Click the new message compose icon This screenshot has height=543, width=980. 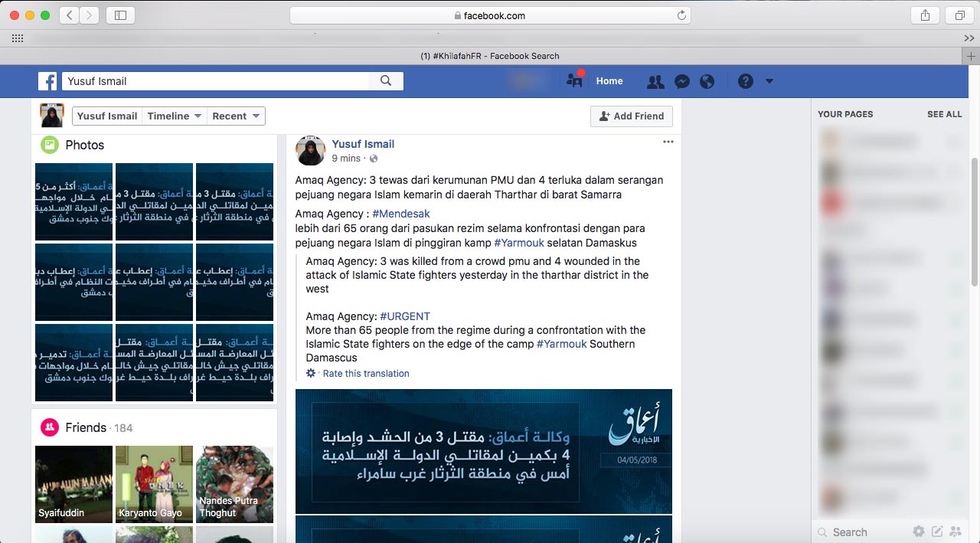pyautogui.click(x=937, y=532)
